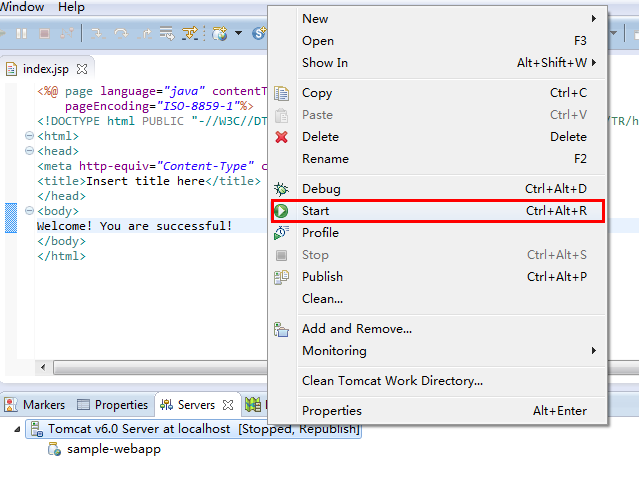
Task: Click the Step Over toolbar icon
Action: (121, 33)
